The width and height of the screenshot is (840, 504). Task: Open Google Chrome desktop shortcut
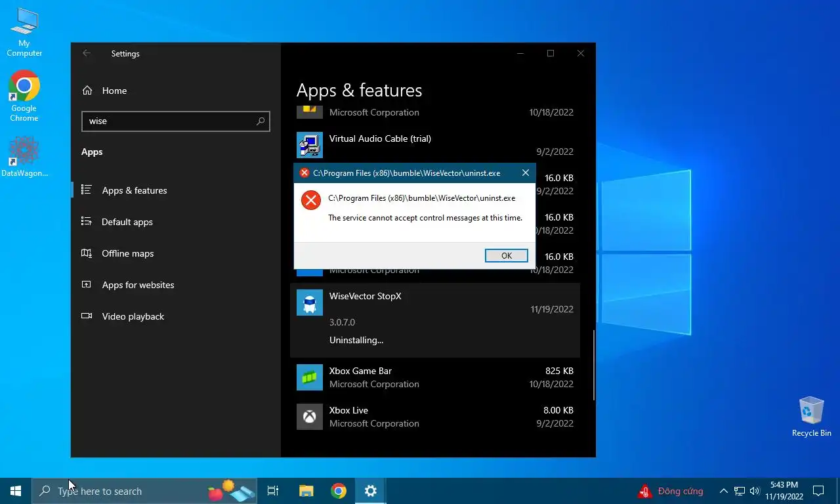pyautogui.click(x=24, y=96)
